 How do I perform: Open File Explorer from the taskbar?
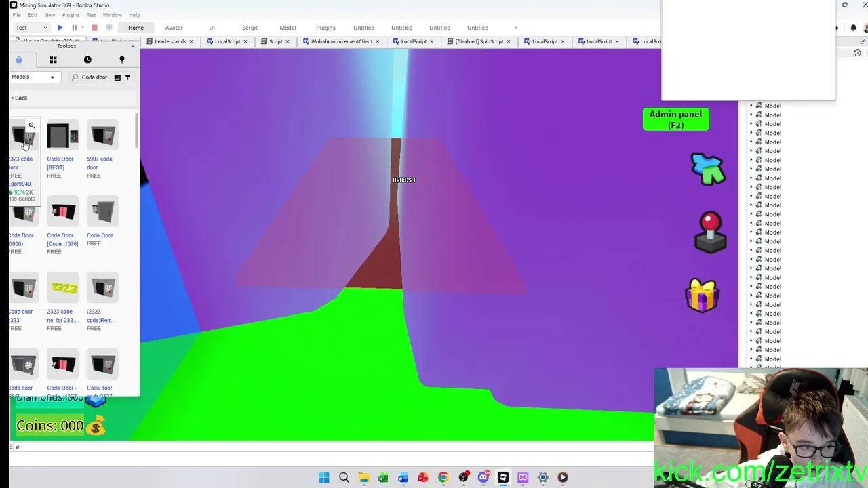(363, 477)
